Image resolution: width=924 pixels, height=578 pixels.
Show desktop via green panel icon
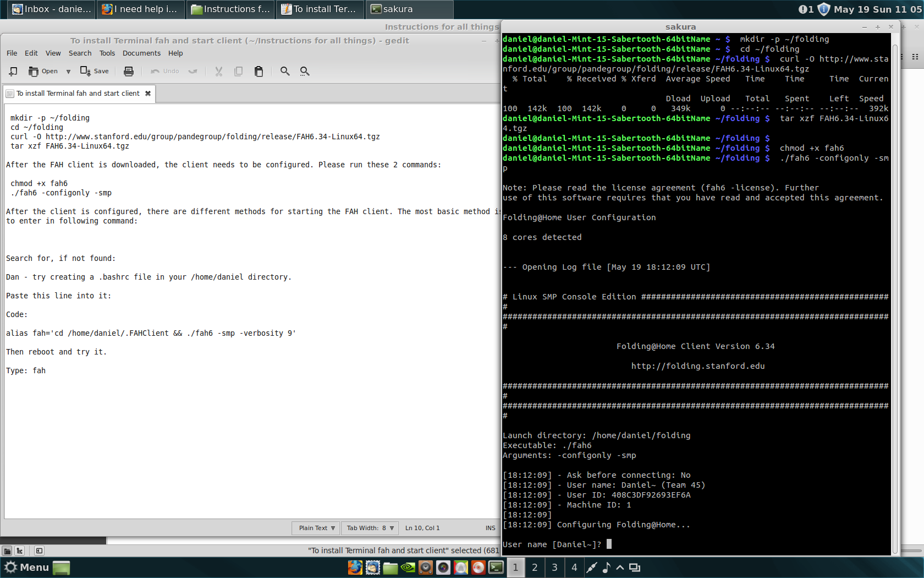pyautogui.click(x=61, y=568)
